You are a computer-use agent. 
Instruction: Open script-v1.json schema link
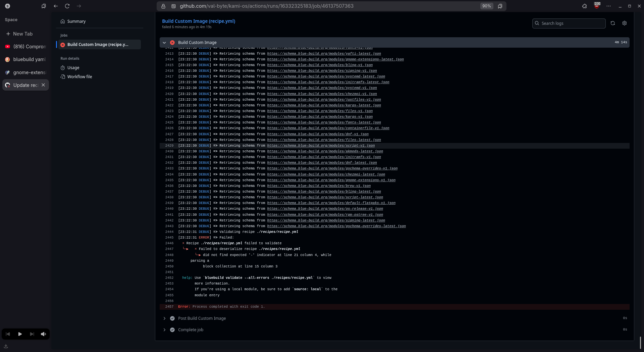pos(321,146)
